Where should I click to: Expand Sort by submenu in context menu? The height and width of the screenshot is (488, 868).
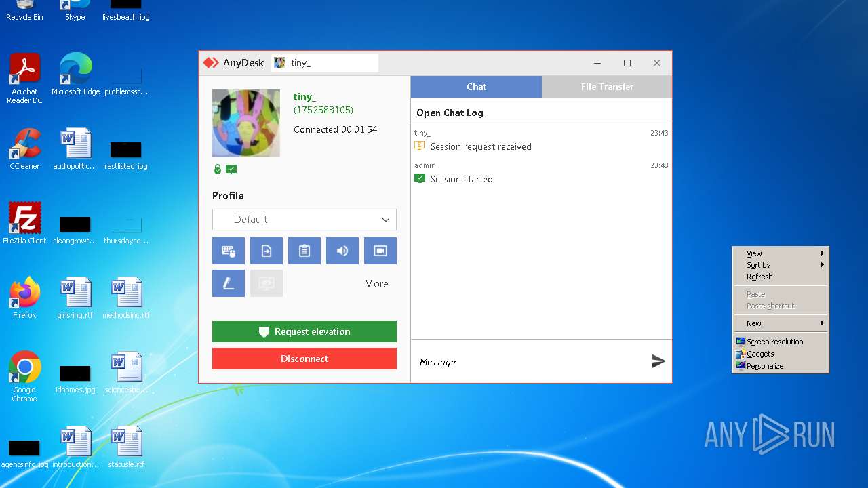[x=781, y=265]
